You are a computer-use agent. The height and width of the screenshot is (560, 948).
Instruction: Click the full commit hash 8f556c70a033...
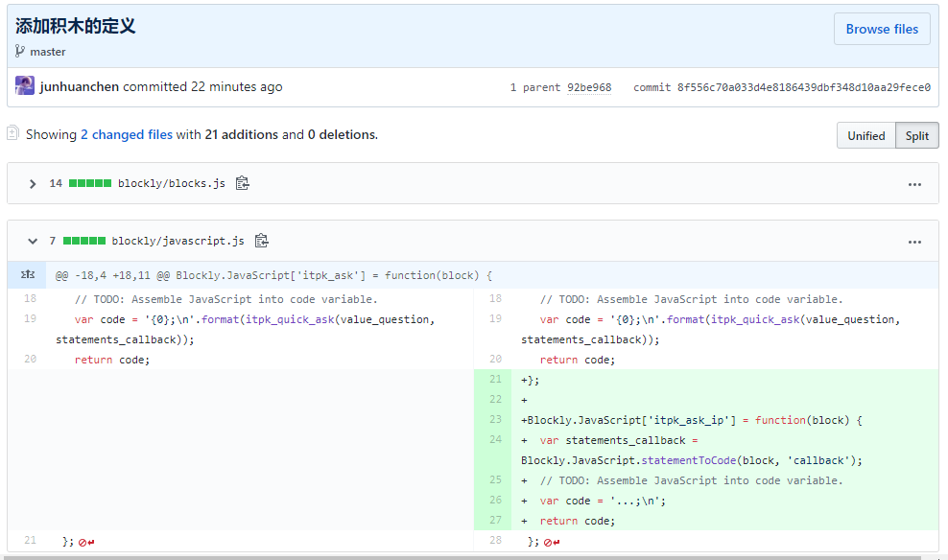pyautogui.click(x=803, y=87)
